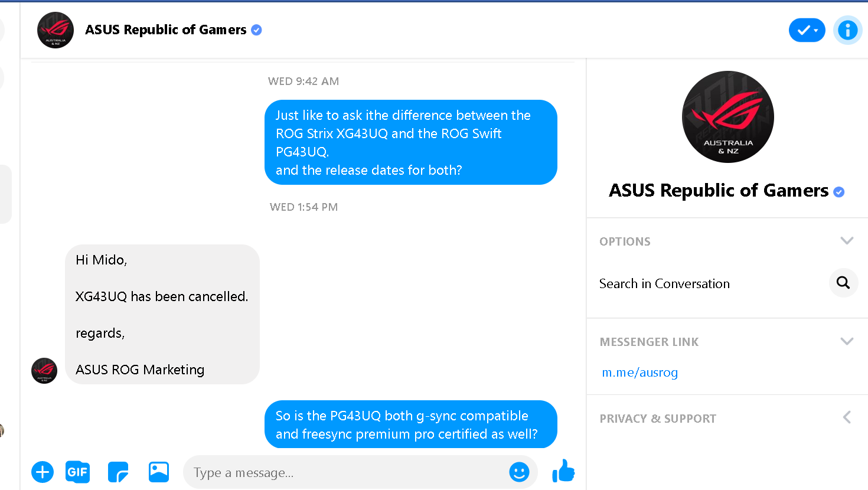The width and height of the screenshot is (868, 490).
Task: Open the emoji smiley picker
Action: point(519,472)
